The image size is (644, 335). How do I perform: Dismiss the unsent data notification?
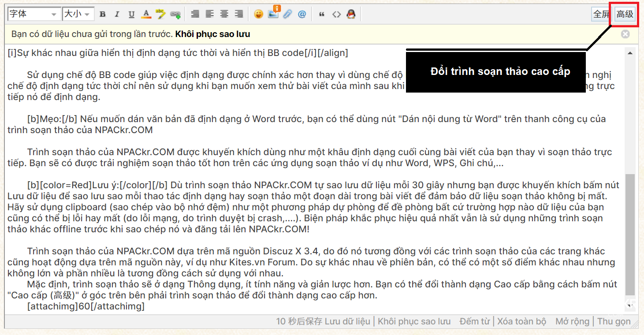[625, 34]
